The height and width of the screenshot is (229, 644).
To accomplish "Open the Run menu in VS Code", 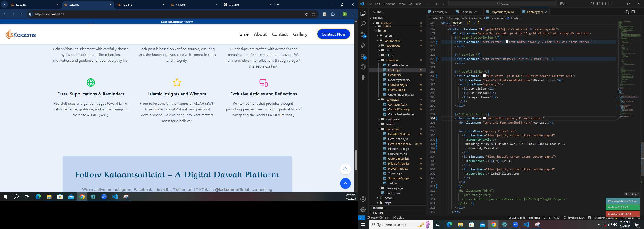I will click(x=419, y=4).
